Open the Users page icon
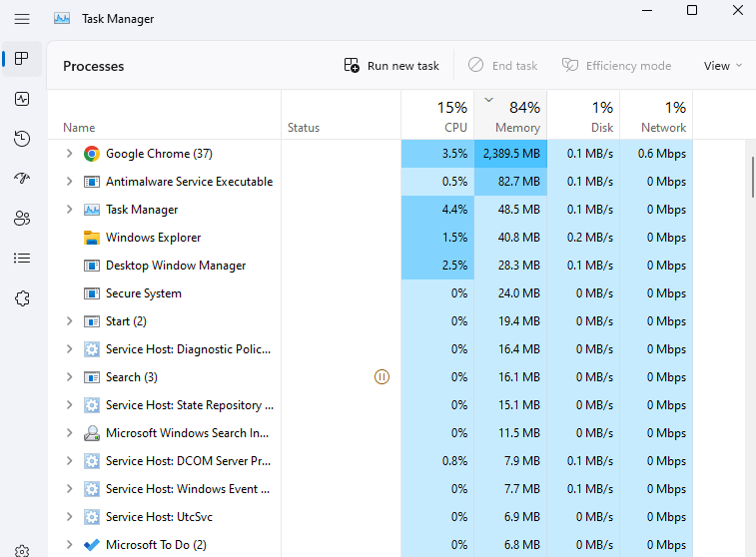The width and height of the screenshot is (756, 557). tap(22, 219)
